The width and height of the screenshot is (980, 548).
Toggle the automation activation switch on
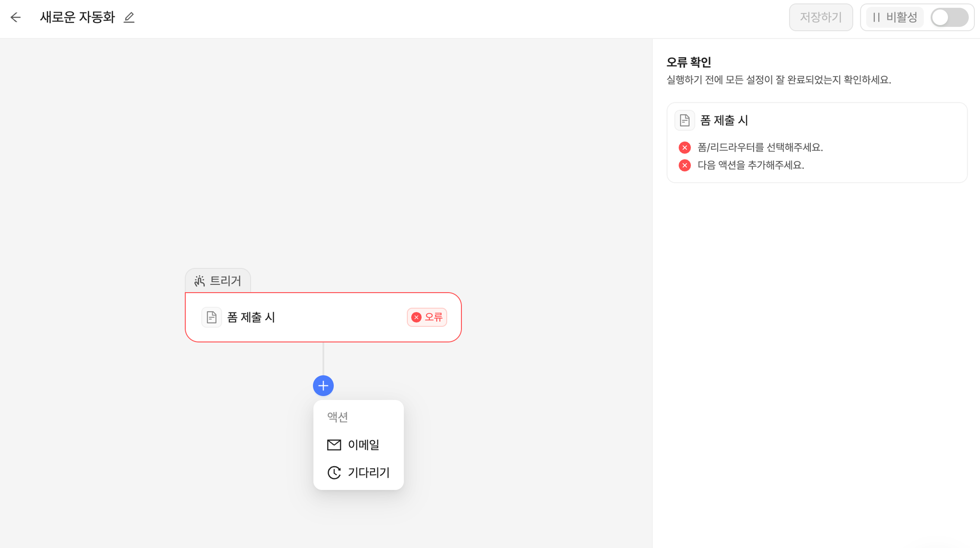click(949, 17)
